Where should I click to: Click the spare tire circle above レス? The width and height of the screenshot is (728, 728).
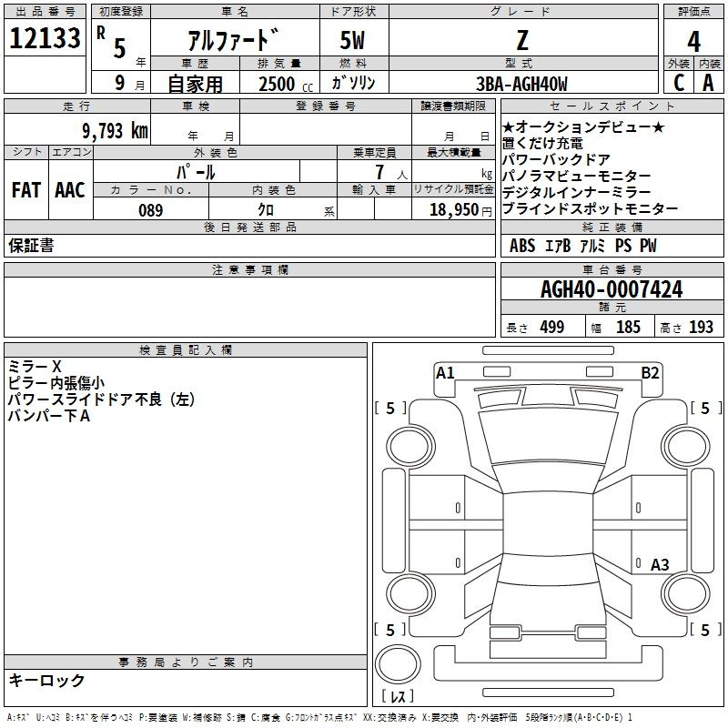pyautogui.click(x=398, y=664)
